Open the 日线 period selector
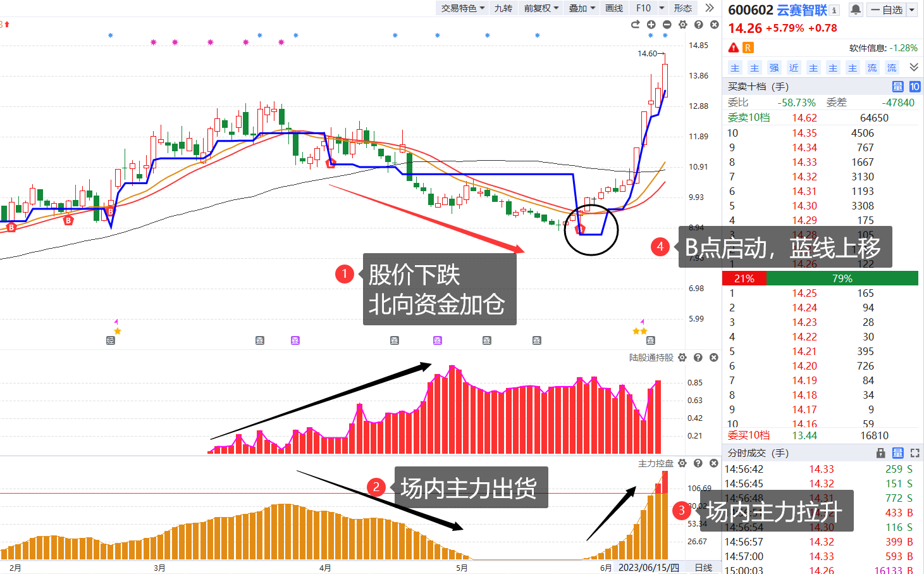The width and height of the screenshot is (924, 574). [703, 568]
